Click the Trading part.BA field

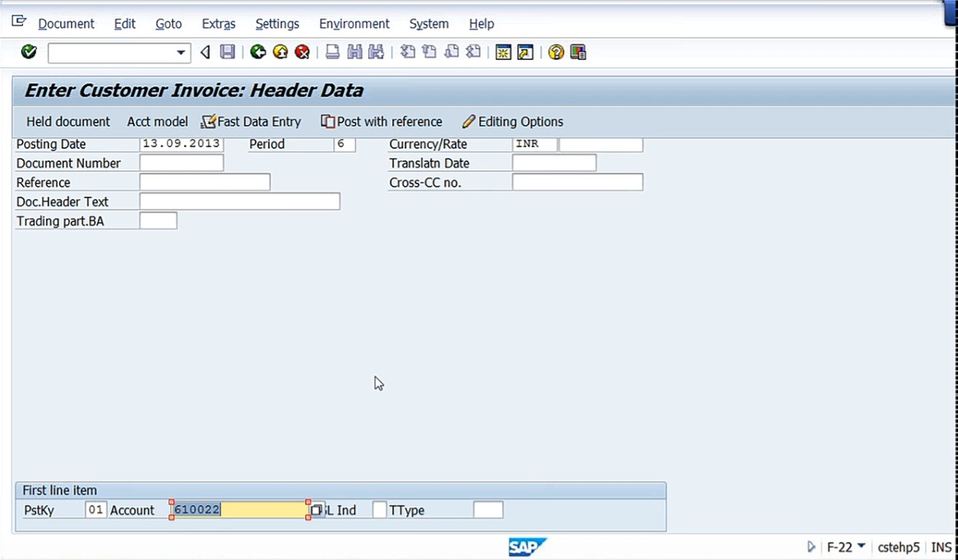(158, 221)
